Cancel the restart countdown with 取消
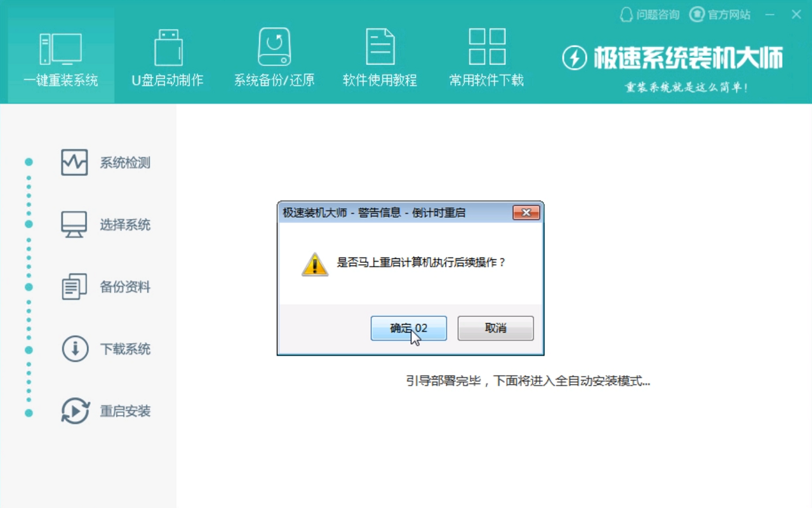Viewport: 812px width, 508px height. (495, 328)
